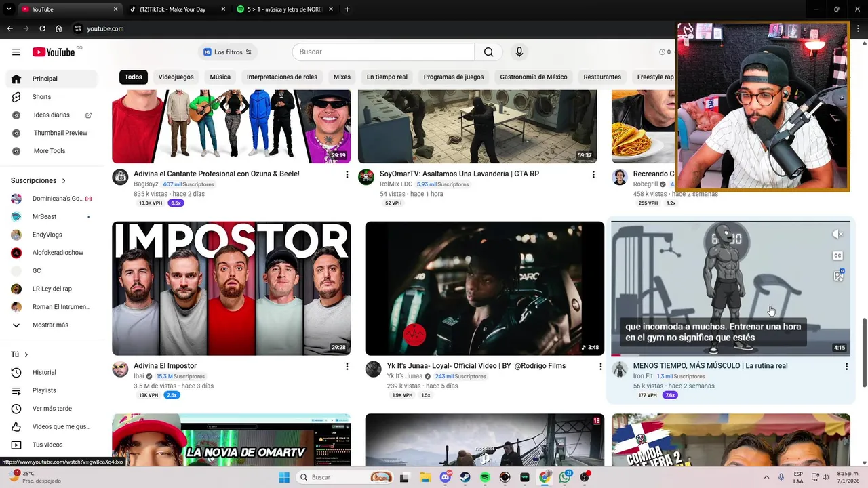Open Thumbnail Preview tool in sidebar

click(52, 133)
